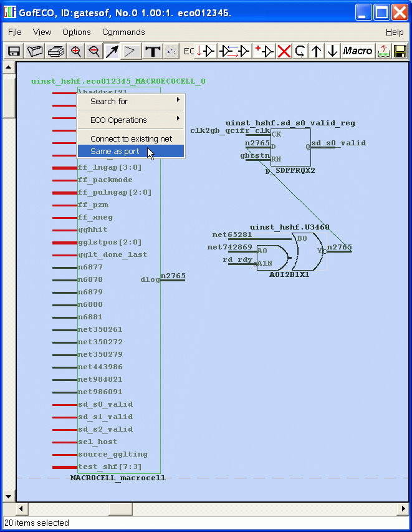Click the add gate (red plus) icon
Viewport: 412px width, 532px height.
point(264,51)
